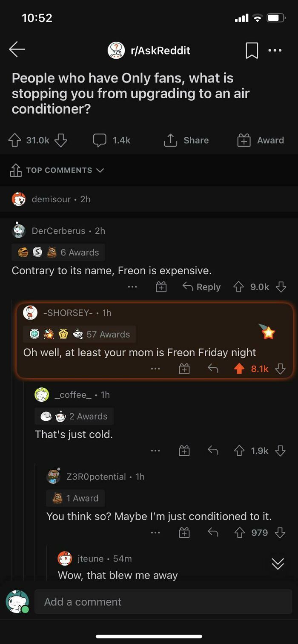This screenshot has width=298, height=644.
Task: Tap Reply on DerCerberus's comment
Action: [x=201, y=287]
